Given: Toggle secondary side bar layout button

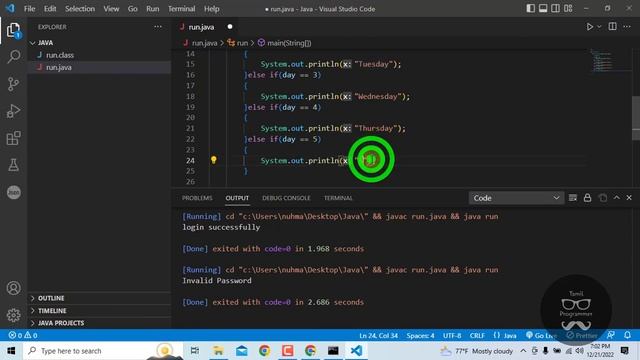Looking at the screenshot, I should [556, 9].
